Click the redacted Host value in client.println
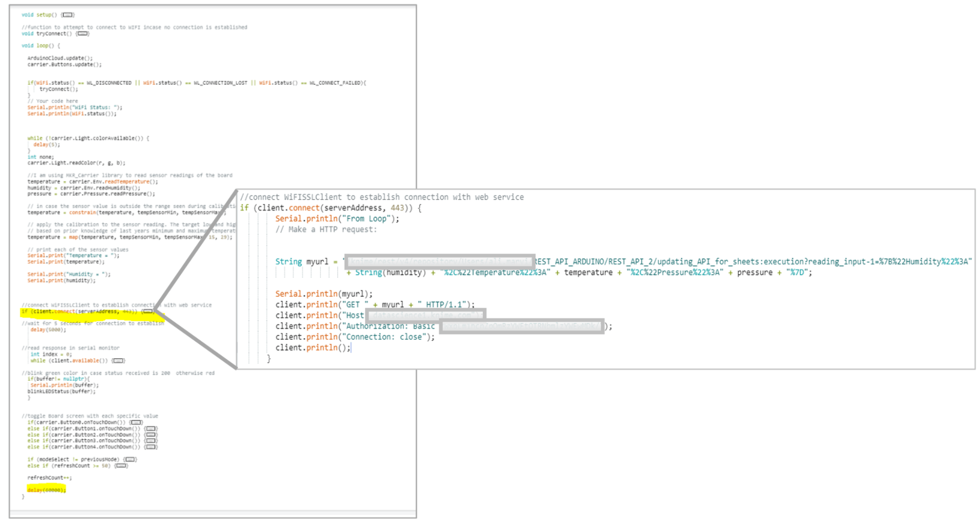The image size is (980, 522). pos(424,314)
